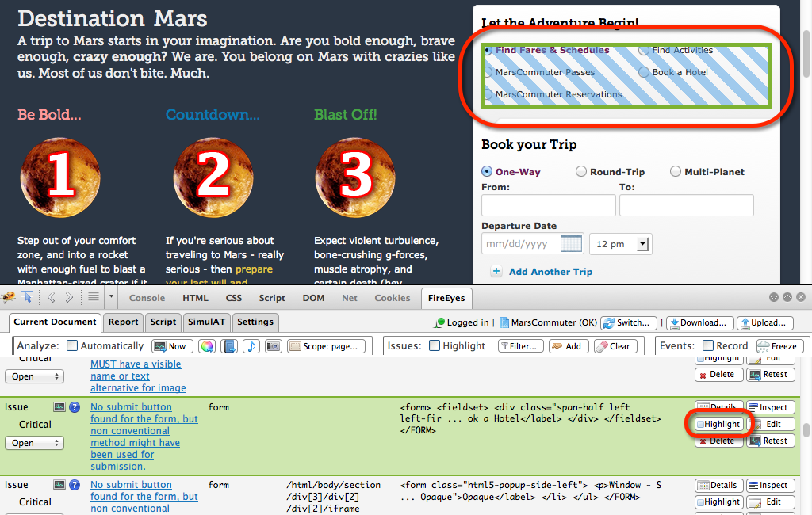Screen dimensions: 812x515
Task: Click the From input field
Action: (549, 205)
